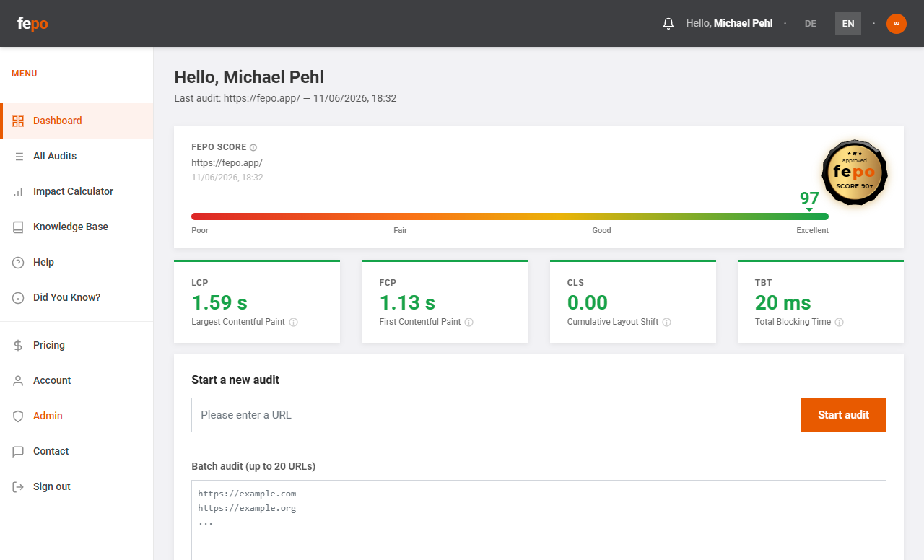
Task: Click the Impact Calculator bar chart icon
Action: (18, 191)
